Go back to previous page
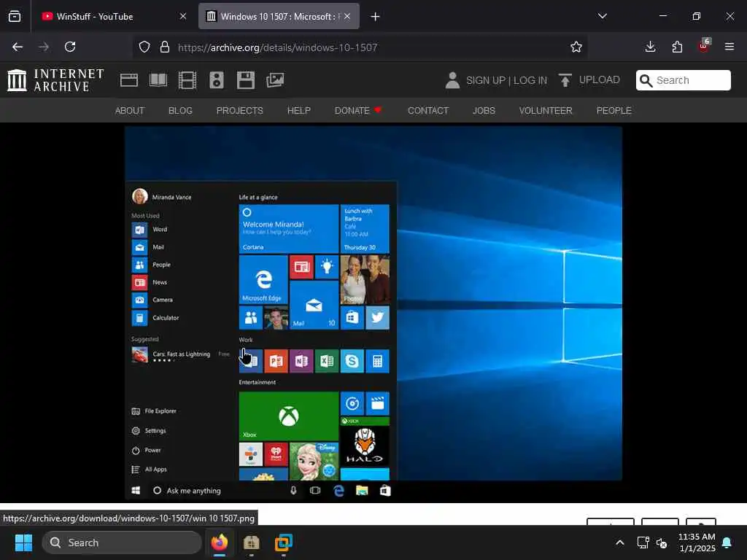 coord(18,47)
